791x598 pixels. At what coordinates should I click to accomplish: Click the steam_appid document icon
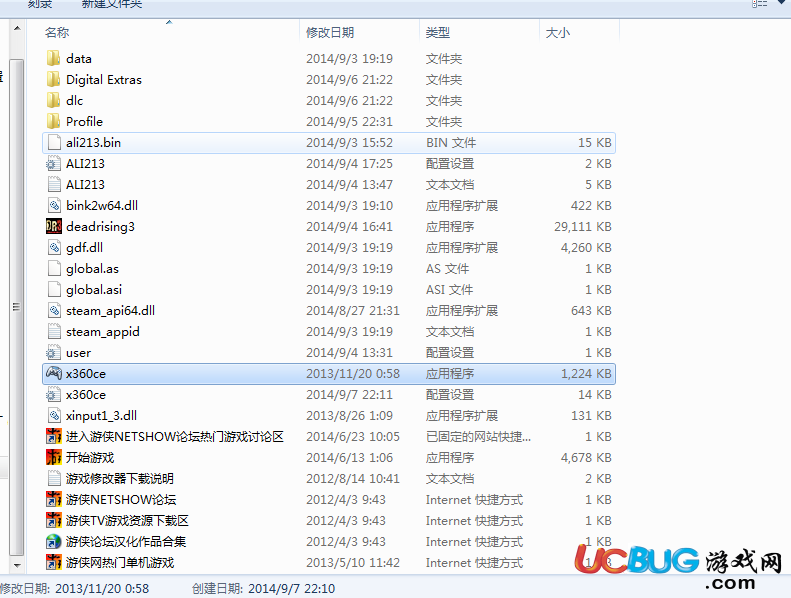click(53, 332)
